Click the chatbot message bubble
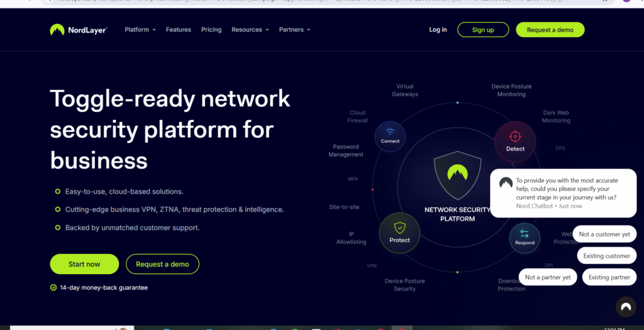This screenshot has width=644, height=330. click(563, 193)
